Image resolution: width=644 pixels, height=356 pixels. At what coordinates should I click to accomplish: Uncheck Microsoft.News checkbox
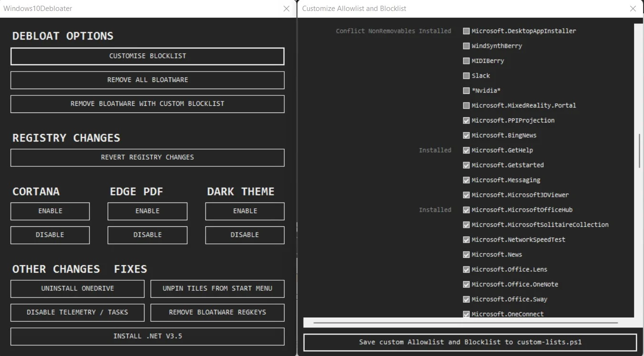[x=466, y=254]
